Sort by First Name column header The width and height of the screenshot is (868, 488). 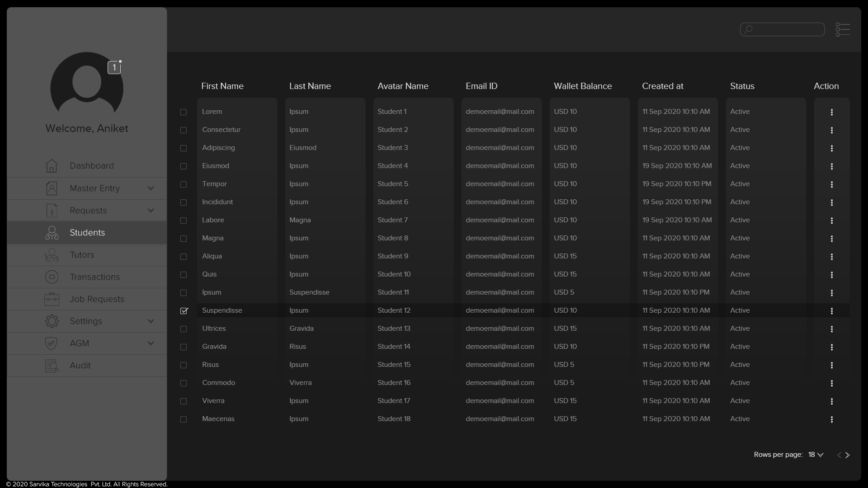[x=222, y=86]
